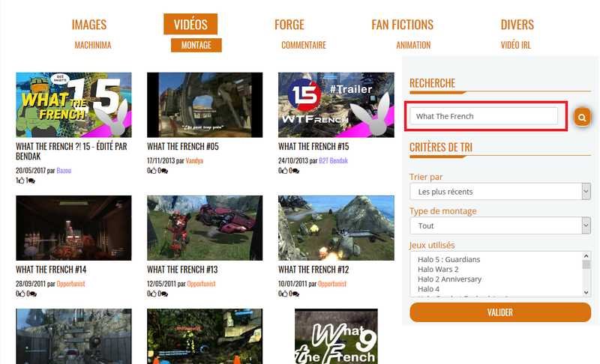Open Opportunist link under What The French #14
Viewport: 600px width, 364px height.
tap(70, 284)
